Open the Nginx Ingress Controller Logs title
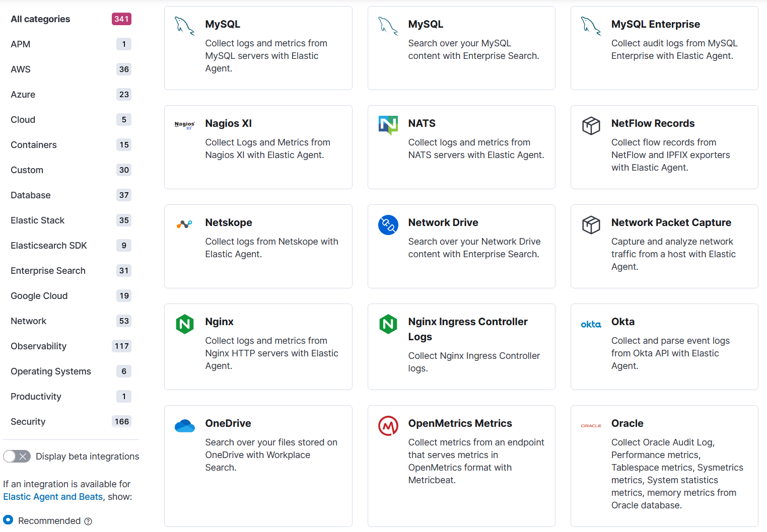 (468, 329)
